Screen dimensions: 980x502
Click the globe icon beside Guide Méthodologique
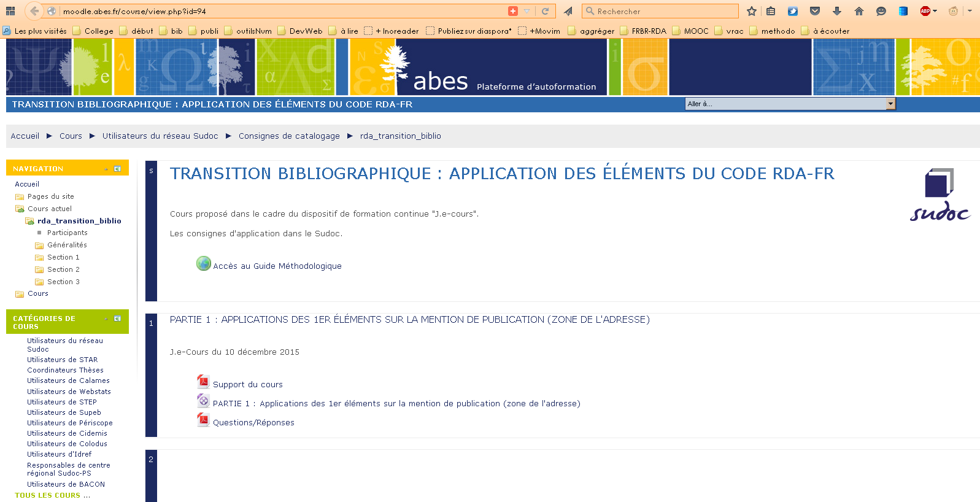point(204,263)
